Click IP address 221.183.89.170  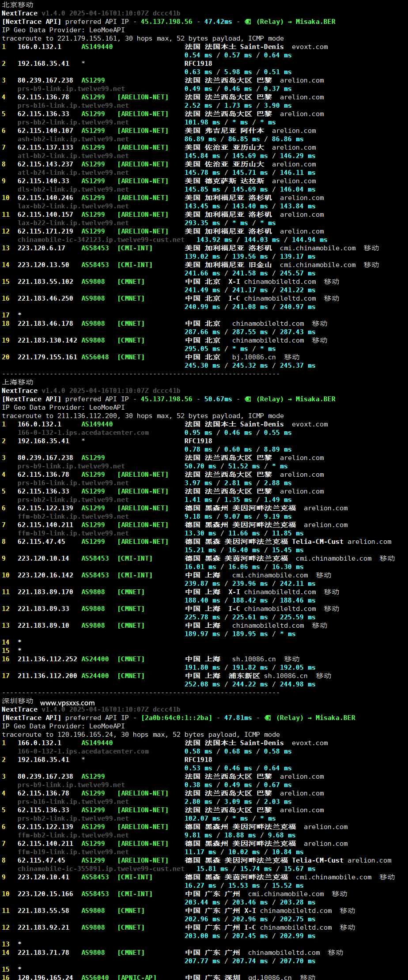tap(45, 592)
